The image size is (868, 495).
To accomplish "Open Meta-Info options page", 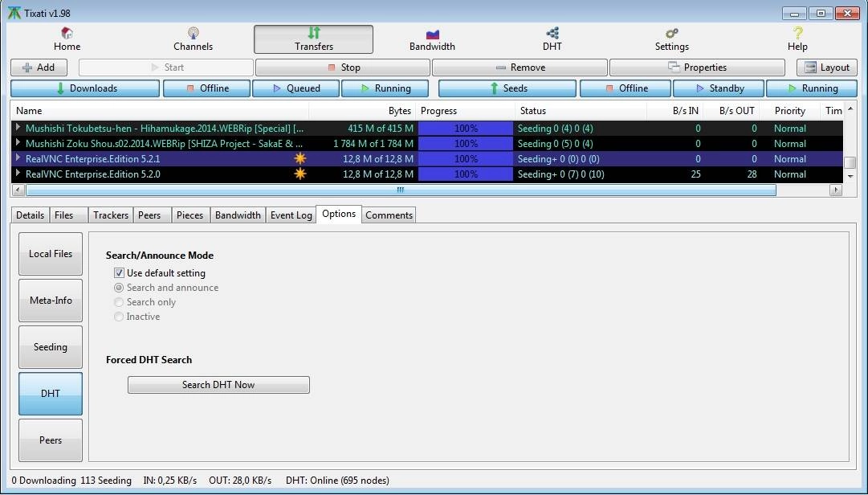I will click(51, 300).
